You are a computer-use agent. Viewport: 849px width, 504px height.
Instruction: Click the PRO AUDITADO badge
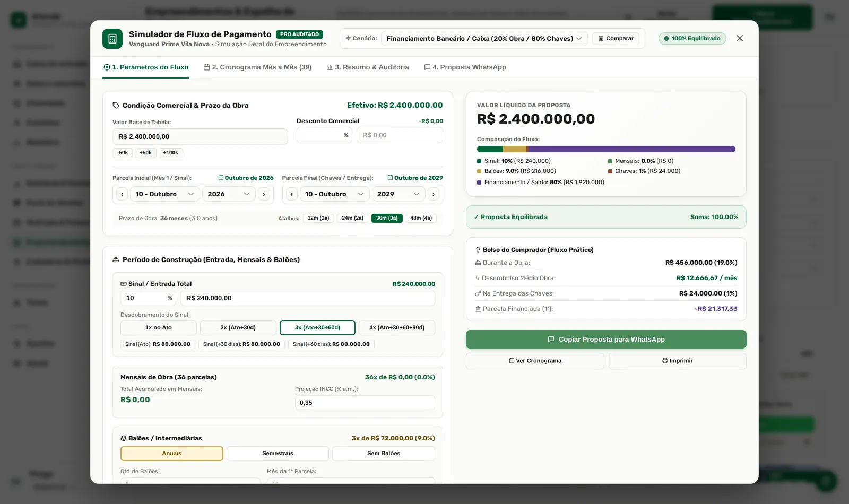tap(299, 34)
